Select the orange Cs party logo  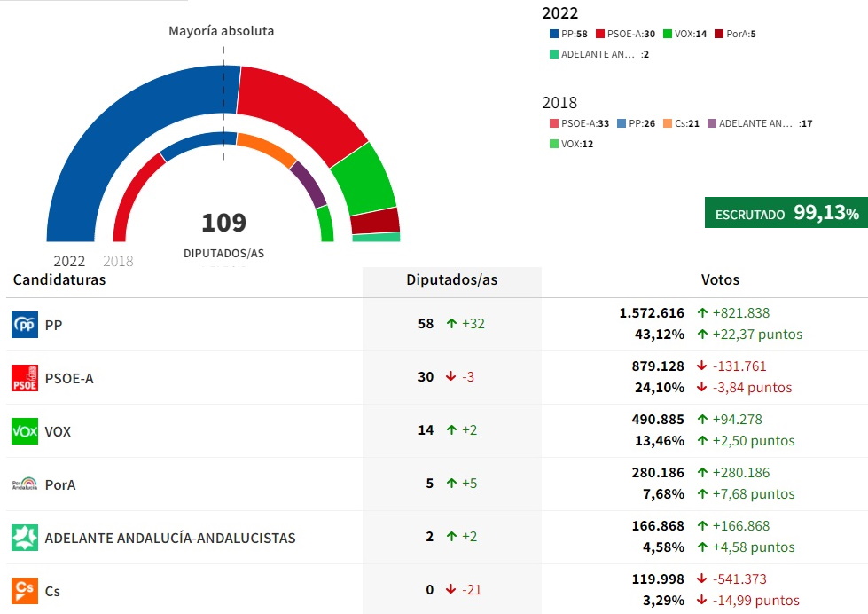pyautogui.click(x=24, y=591)
